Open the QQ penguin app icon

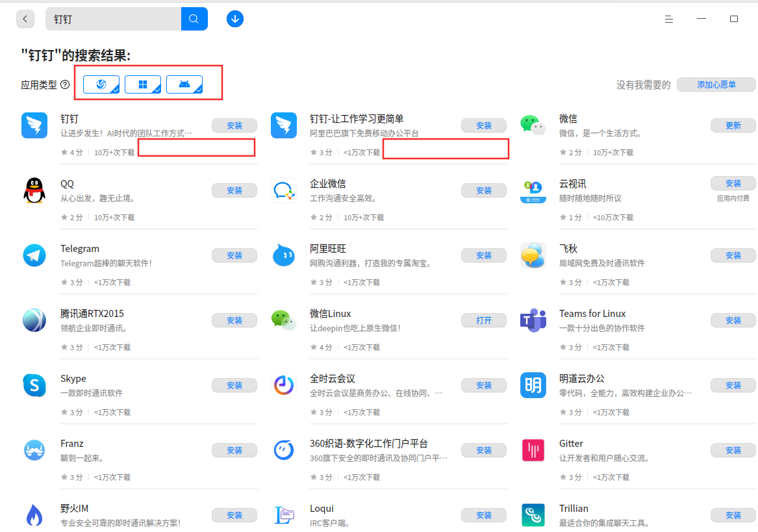[x=34, y=190]
